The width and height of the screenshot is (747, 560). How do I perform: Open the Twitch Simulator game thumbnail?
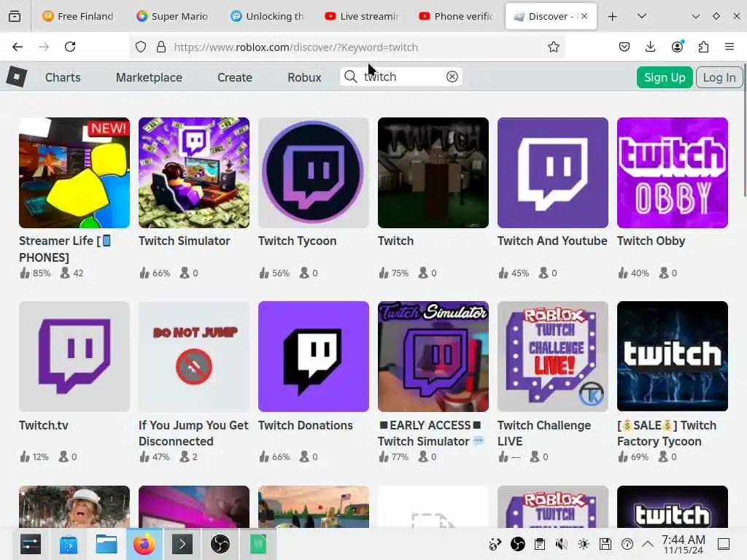pos(194,173)
